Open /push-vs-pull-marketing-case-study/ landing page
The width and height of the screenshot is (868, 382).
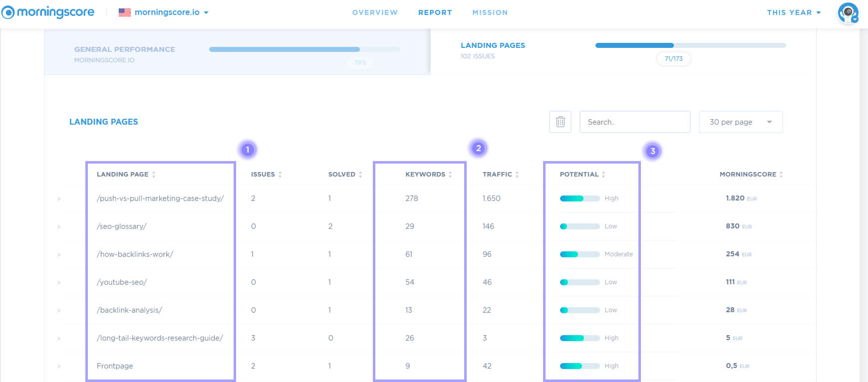(160, 198)
